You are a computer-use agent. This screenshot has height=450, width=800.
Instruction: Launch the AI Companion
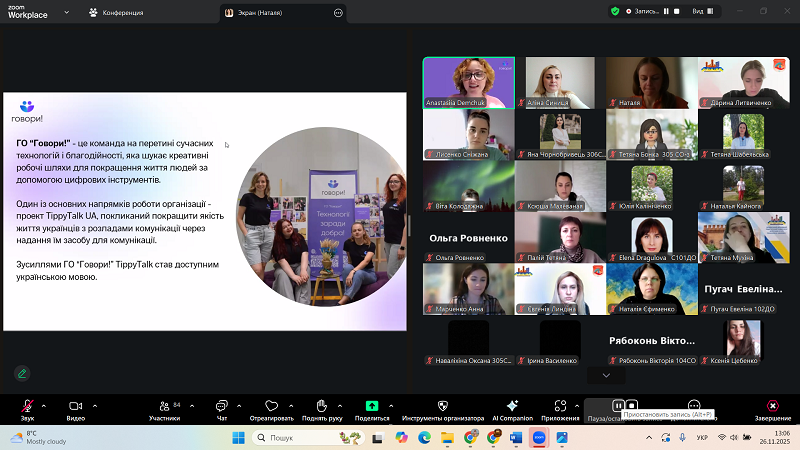coord(512,406)
